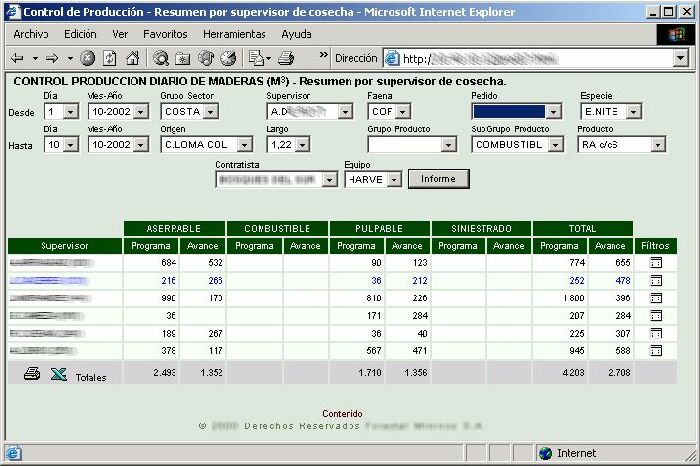700x466 pixels.
Task: Expand the Origen C.LOMA COL dropdown
Action: coord(248,145)
